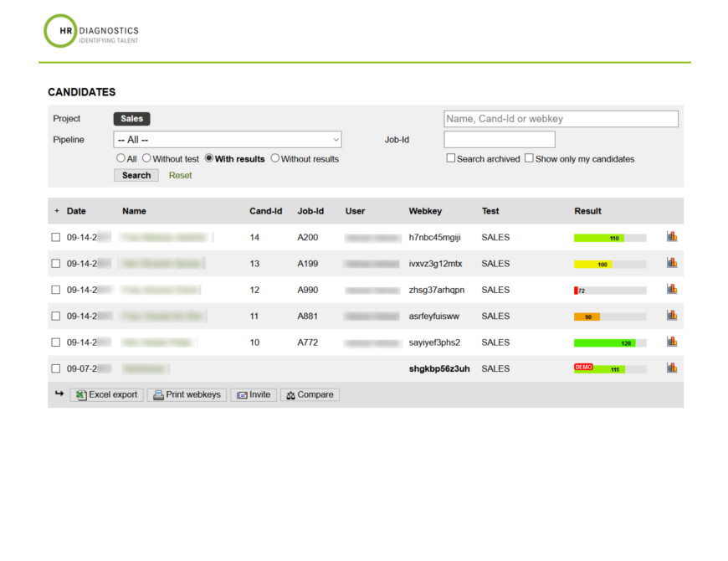The height and width of the screenshot is (561, 728).
Task: Enable Show only my candidates checkbox
Action: coord(529,158)
